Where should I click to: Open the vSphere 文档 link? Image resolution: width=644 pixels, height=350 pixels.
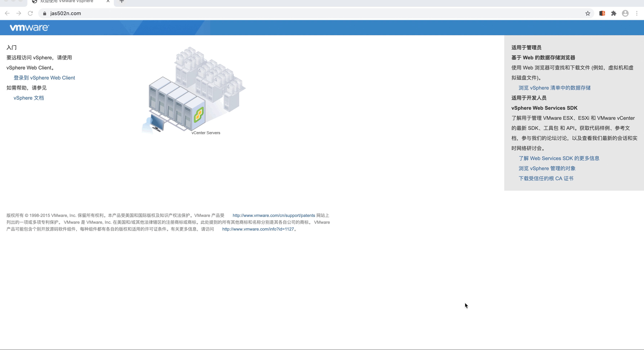(29, 98)
